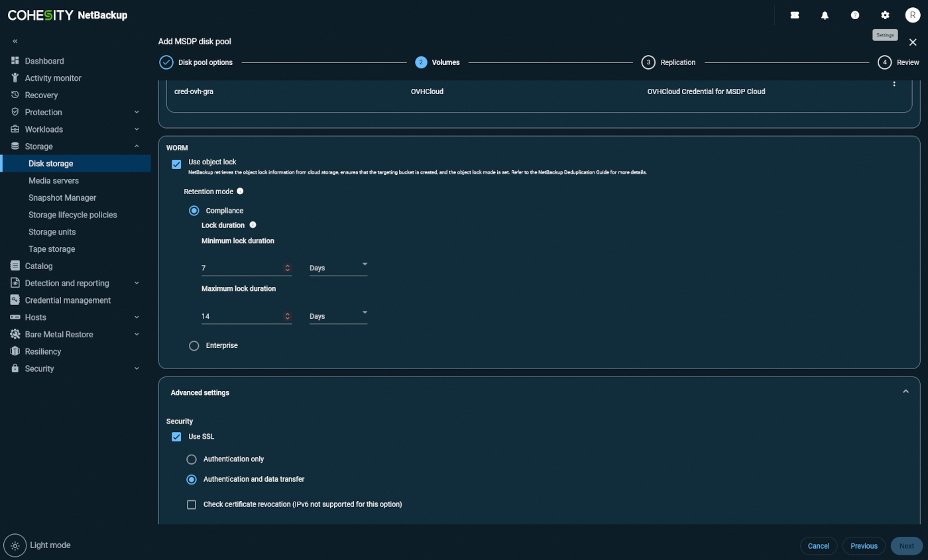The image size is (928, 560).
Task: Open the three-dot menu for cred-ovh-gra
Action: pyautogui.click(x=894, y=84)
